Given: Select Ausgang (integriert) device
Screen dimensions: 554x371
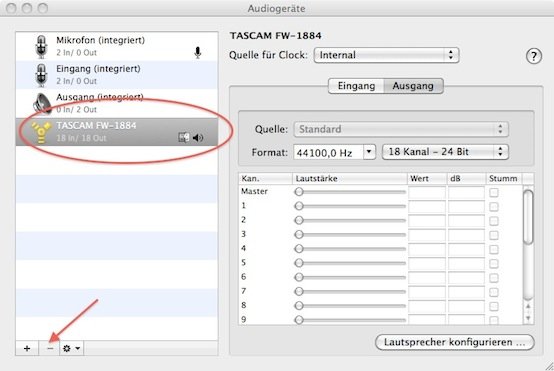Looking at the screenshot, I should (117, 103).
